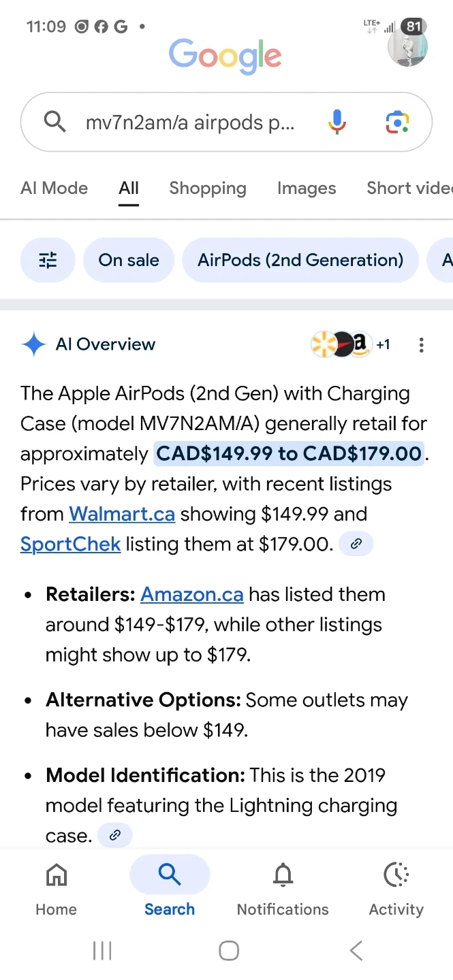Toggle the On sale filter chip
The height and width of the screenshot is (980, 453).
[x=129, y=260]
